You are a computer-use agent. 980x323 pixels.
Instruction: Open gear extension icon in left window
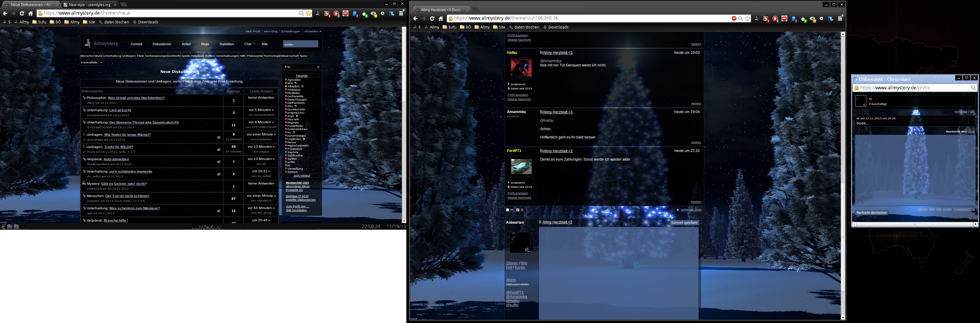coord(382,14)
